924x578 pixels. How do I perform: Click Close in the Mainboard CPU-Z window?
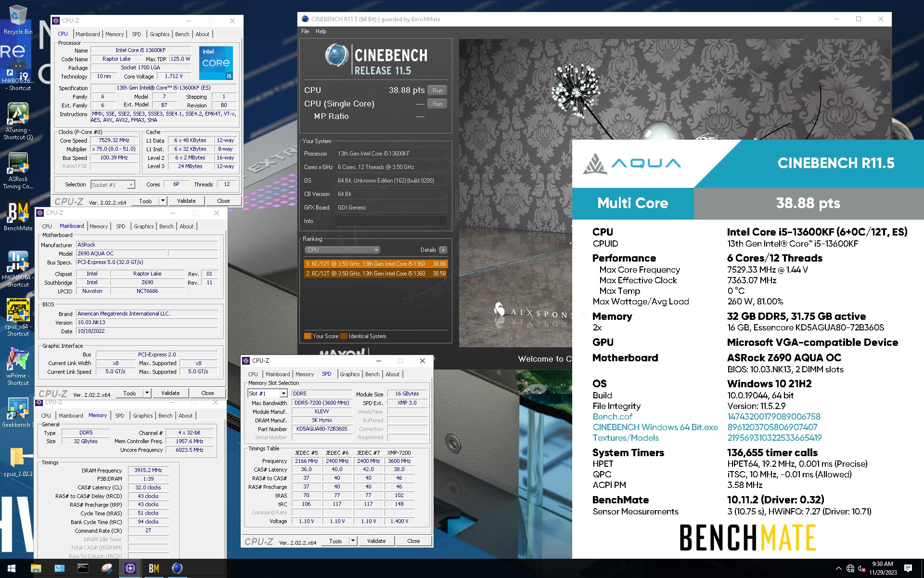tap(207, 393)
